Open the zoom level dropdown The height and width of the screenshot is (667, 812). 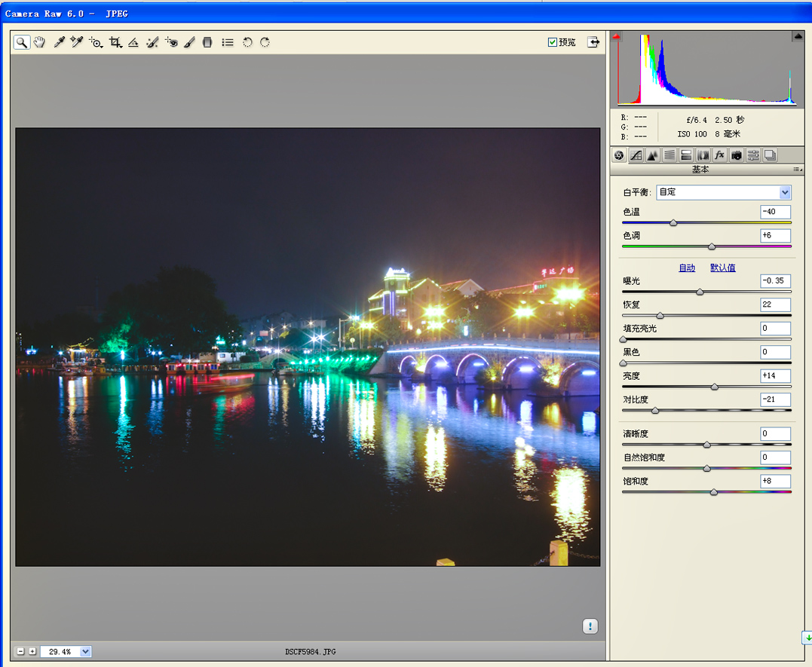pyautogui.click(x=85, y=651)
